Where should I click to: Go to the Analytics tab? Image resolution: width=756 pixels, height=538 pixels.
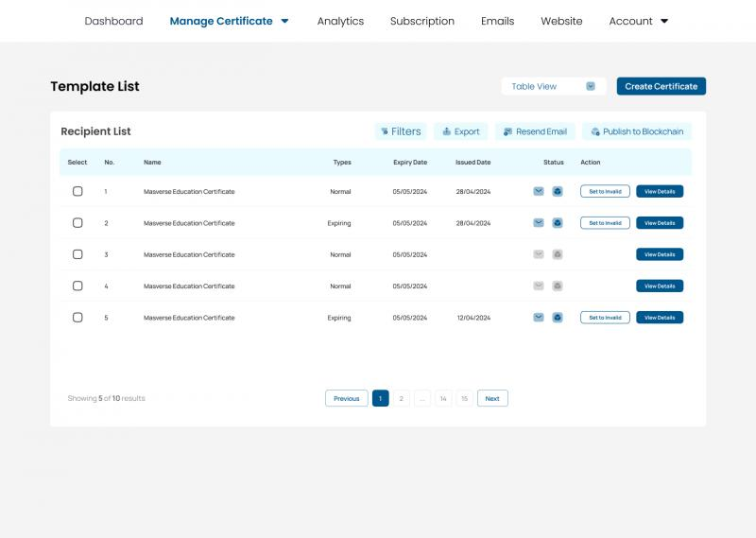coord(340,21)
